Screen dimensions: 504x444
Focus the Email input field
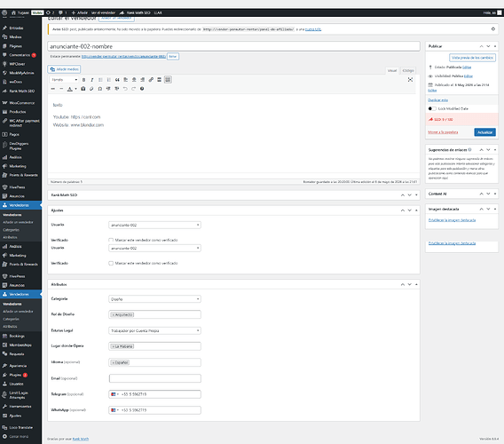155,378
